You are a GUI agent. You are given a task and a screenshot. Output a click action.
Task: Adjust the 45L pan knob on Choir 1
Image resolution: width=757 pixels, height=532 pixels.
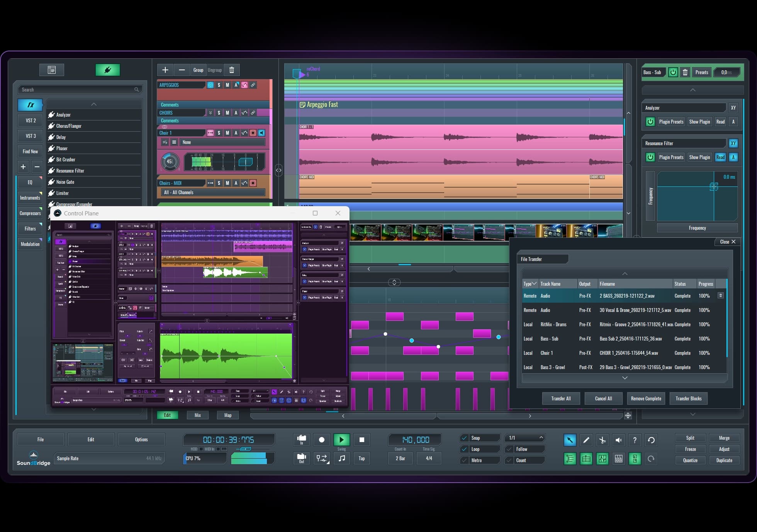(x=170, y=162)
